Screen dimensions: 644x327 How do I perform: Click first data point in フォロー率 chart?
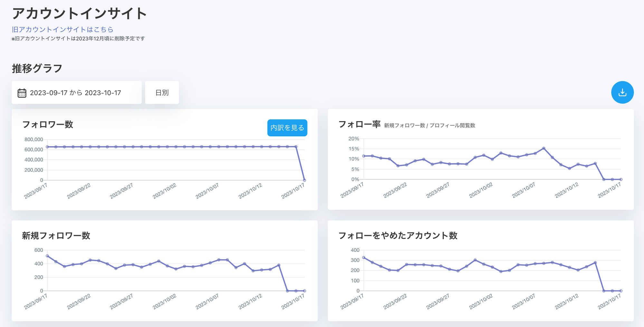pyautogui.click(x=364, y=156)
